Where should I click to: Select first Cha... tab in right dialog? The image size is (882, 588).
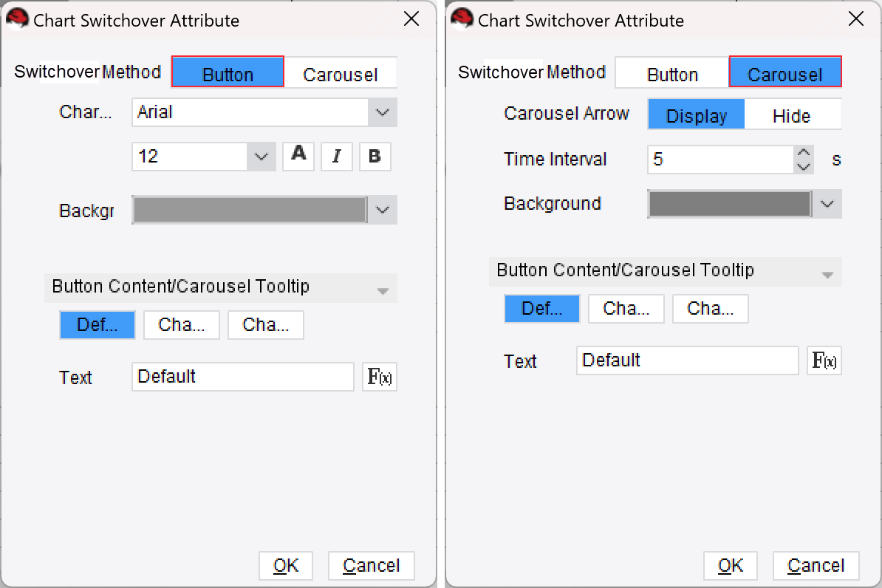tap(626, 308)
